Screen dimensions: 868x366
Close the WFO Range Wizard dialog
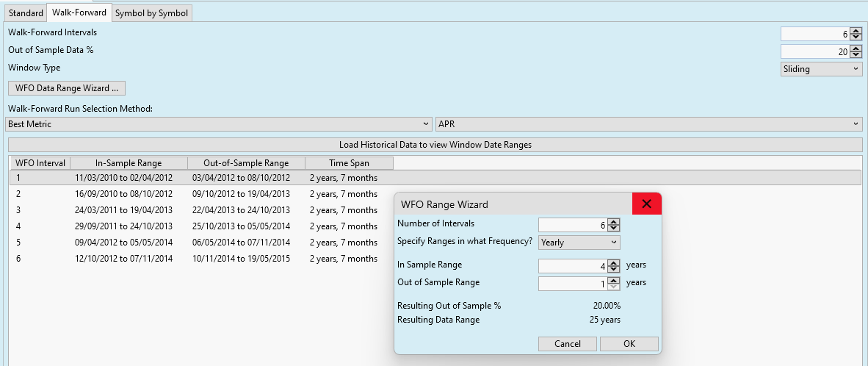[x=646, y=204]
